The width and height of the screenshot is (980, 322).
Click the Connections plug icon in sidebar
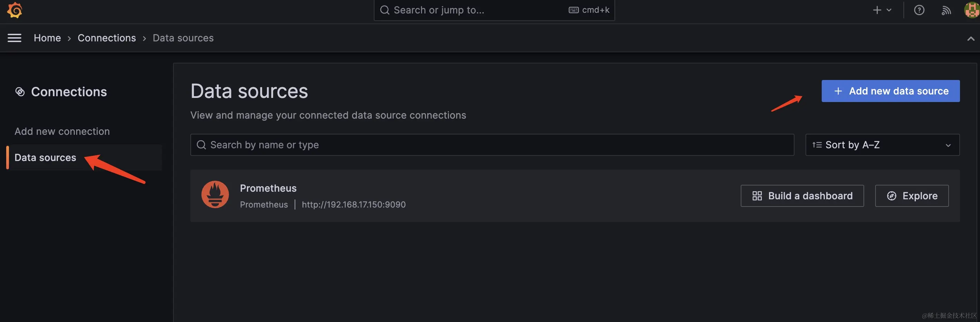click(20, 92)
